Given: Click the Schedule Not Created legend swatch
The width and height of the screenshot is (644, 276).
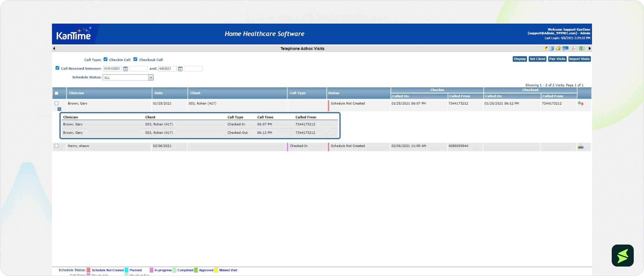Looking at the screenshot, I should [89, 270].
